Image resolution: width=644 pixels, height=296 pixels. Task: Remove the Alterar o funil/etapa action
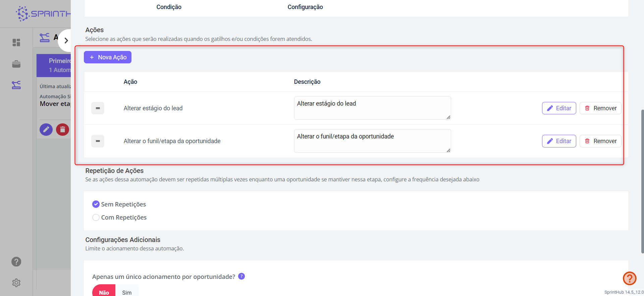tap(600, 141)
